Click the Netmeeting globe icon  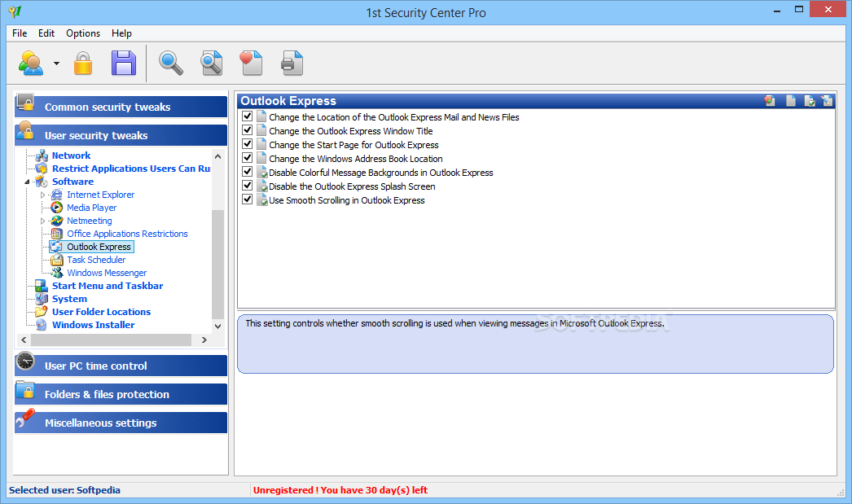click(57, 221)
